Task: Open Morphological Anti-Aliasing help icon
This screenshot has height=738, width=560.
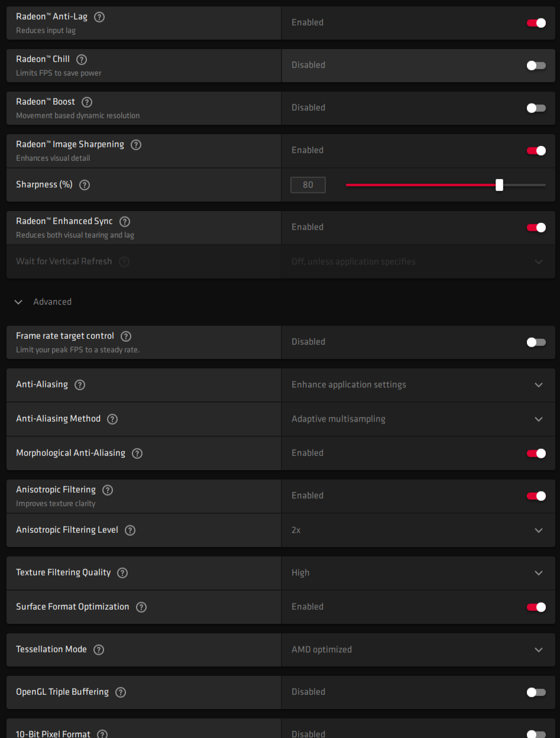Action: point(137,454)
